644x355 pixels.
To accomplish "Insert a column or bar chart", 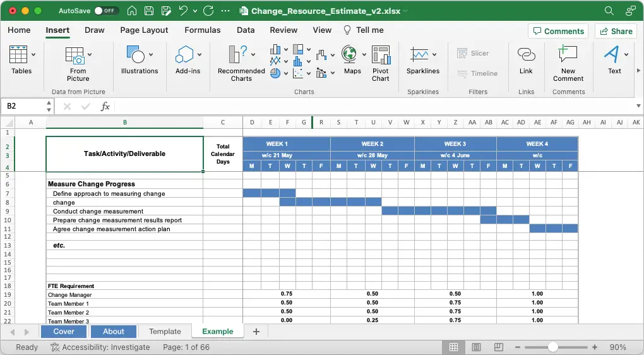I will coord(275,50).
